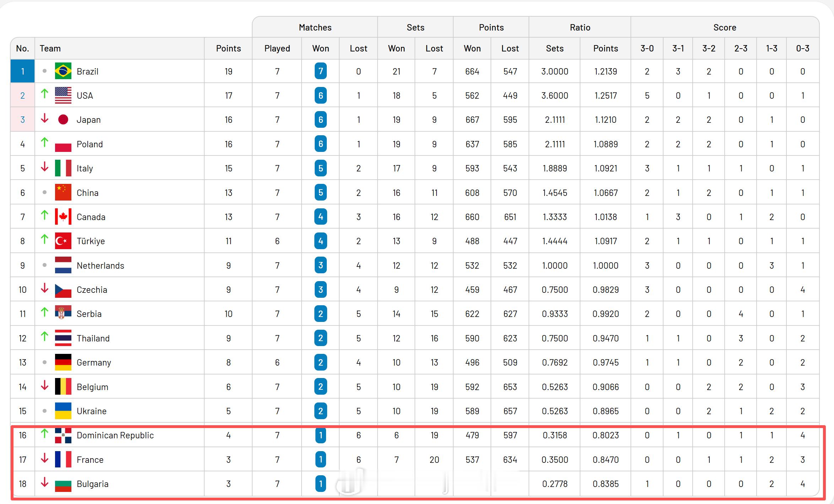Click the France flag icon
This screenshot has width=834, height=504.
(63, 459)
